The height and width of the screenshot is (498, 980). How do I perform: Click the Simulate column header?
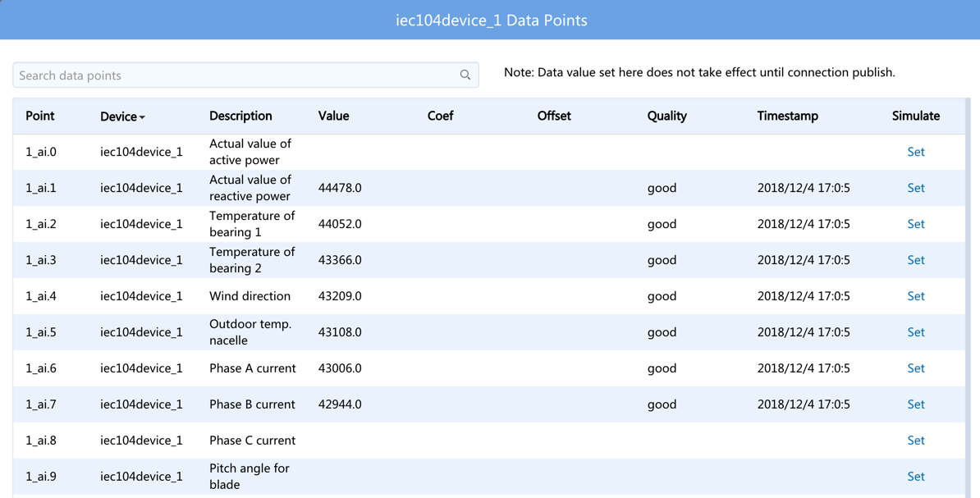click(916, 116)
